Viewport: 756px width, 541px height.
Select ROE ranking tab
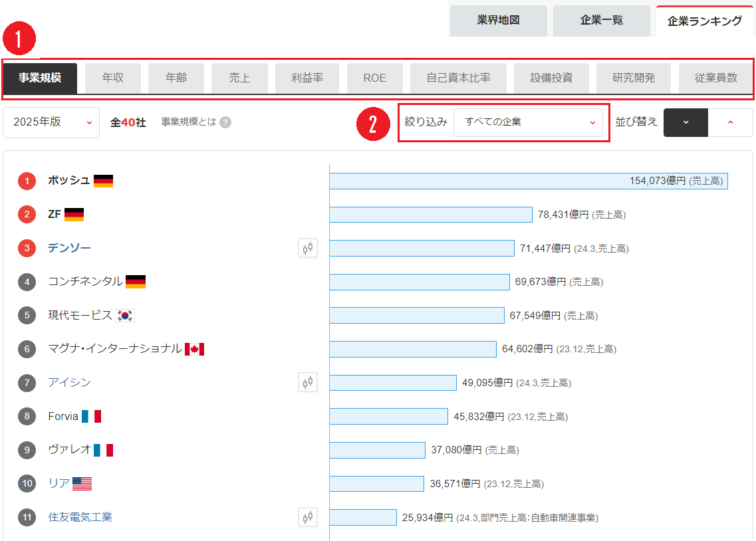pos(374,78)
